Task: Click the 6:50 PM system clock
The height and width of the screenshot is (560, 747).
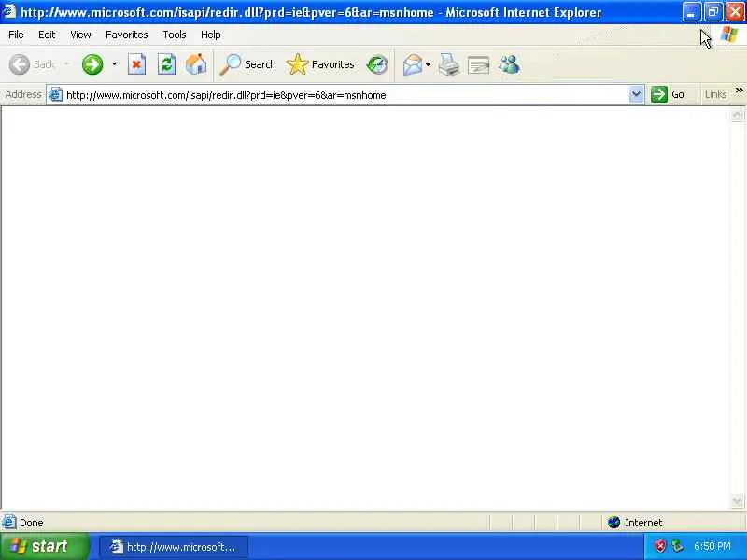Action: tap(712, 546)
